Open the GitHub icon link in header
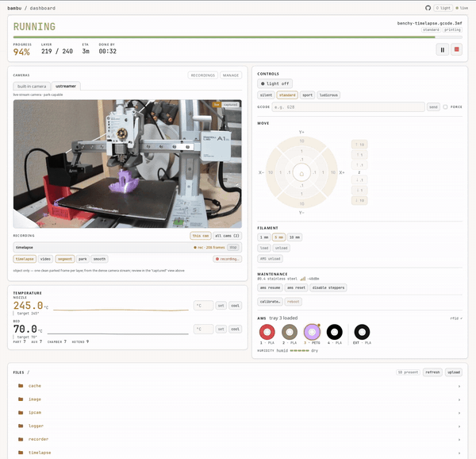Screen dimensions: 476x459 click(x=428, y=8)
